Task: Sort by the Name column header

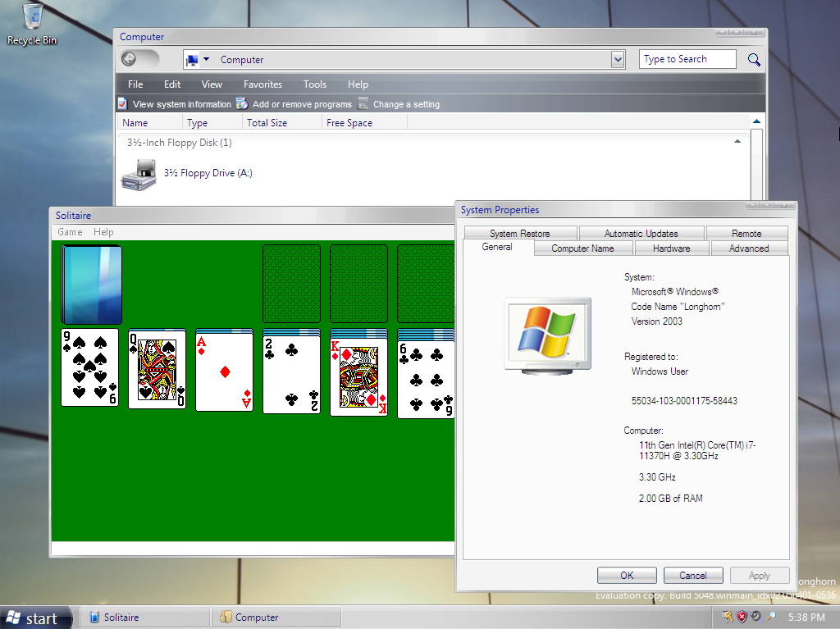Action: (149, 123)
